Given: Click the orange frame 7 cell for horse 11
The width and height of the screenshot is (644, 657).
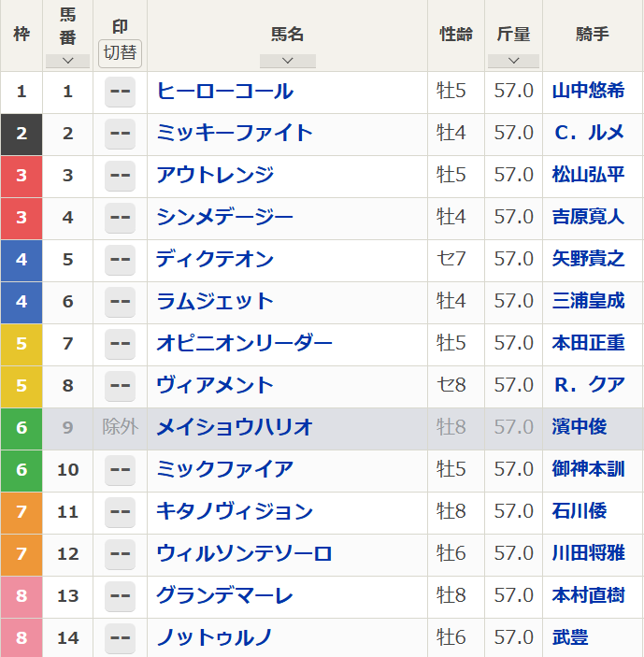Looking at the screenshot, I should (21, 512).
